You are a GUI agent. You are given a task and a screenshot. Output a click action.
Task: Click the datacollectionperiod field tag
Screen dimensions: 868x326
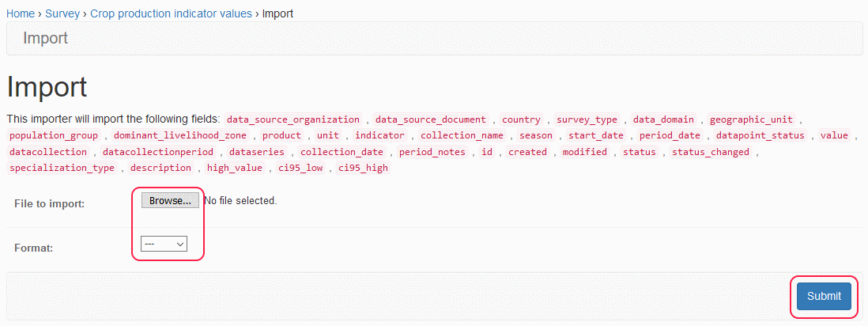pos(158,152)
